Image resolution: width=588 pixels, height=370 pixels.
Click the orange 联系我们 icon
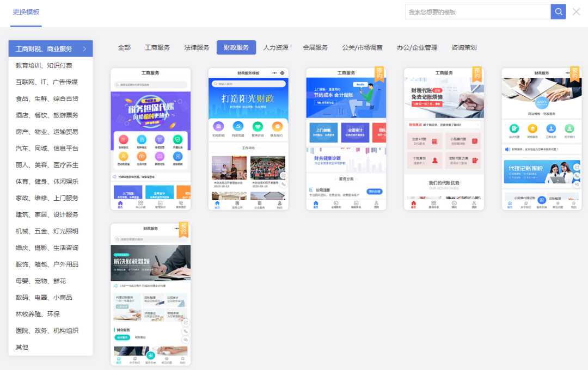(276, 127)
